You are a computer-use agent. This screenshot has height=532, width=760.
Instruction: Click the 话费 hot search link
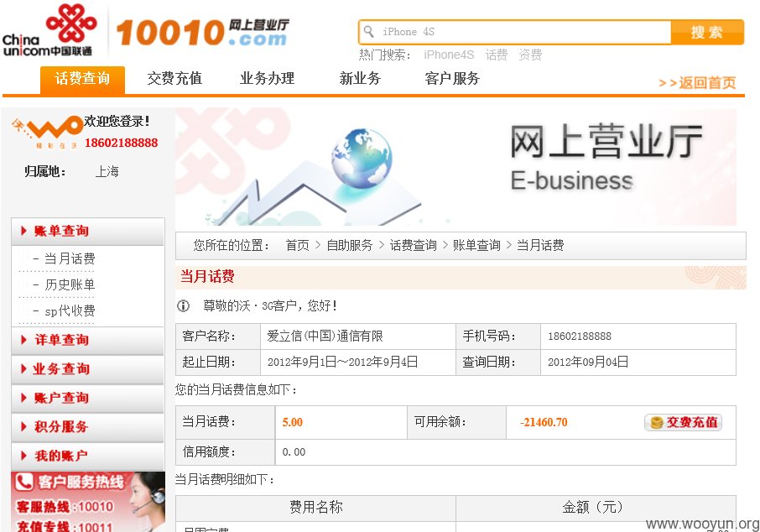point(497,55)
